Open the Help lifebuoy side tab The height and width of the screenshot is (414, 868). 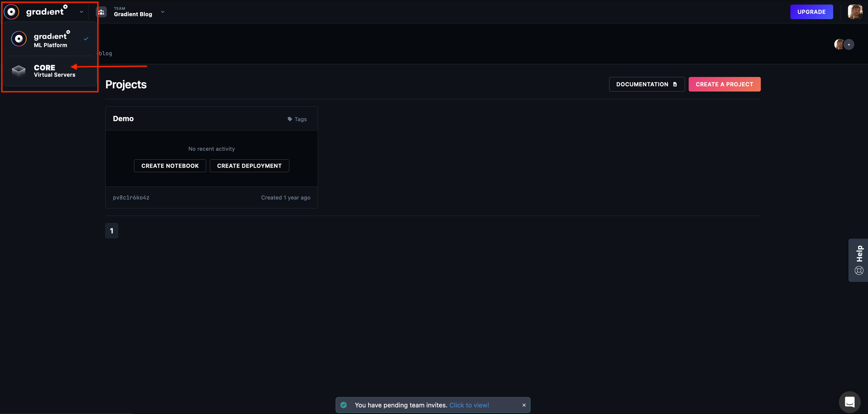click(x=859, y=260)
